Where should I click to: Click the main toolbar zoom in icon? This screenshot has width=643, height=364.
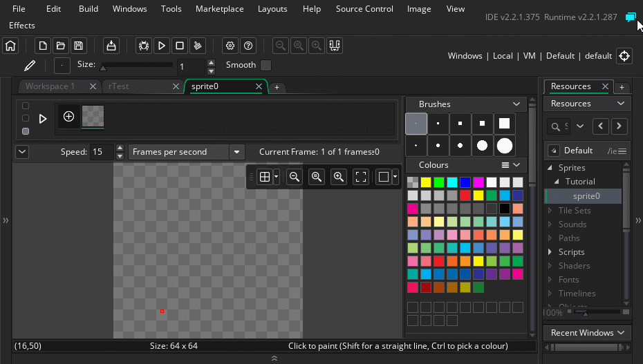click(317, 46)
